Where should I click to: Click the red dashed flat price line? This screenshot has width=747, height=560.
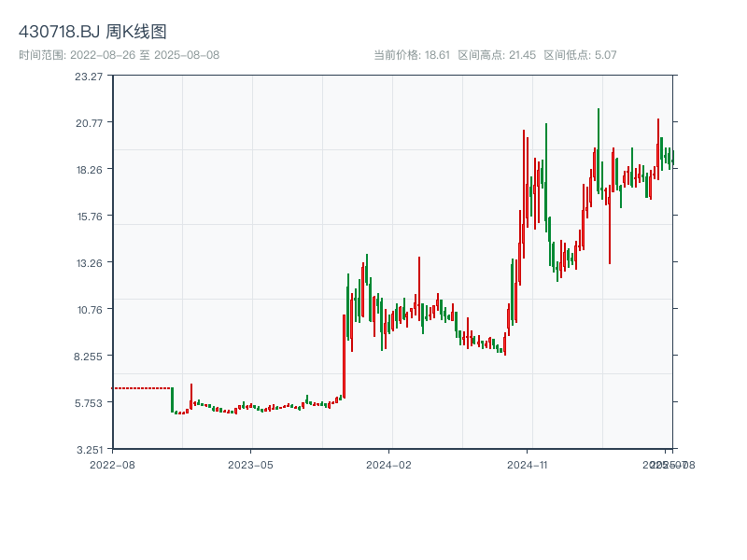click(141, 388)
